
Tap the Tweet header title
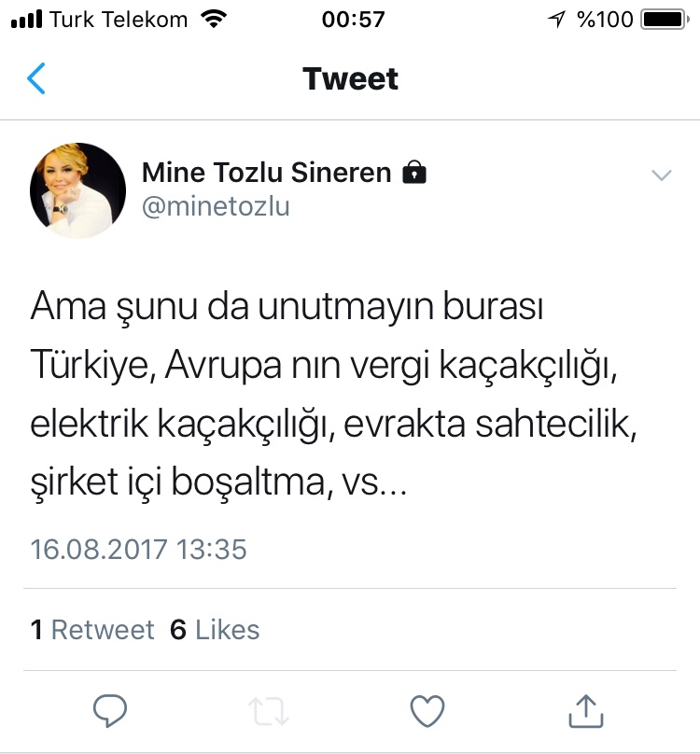click(350, 78)
